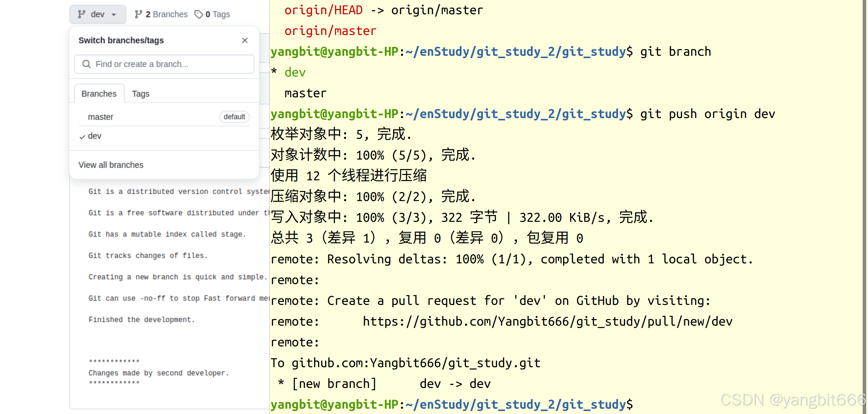Click the line 'Finished the development.'
The width and height of the screenshot is (868, 414).
[141, 320]
